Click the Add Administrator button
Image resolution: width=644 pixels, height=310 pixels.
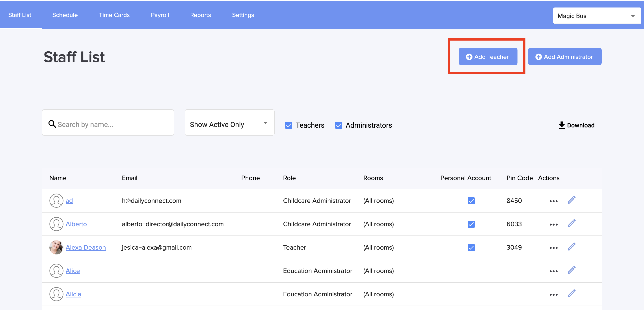coord(564,57)
